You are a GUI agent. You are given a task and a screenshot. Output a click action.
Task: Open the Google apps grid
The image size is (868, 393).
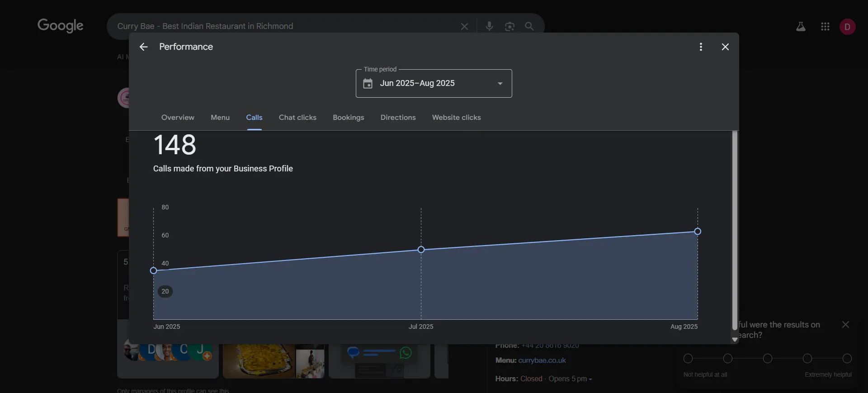[825, 27]
